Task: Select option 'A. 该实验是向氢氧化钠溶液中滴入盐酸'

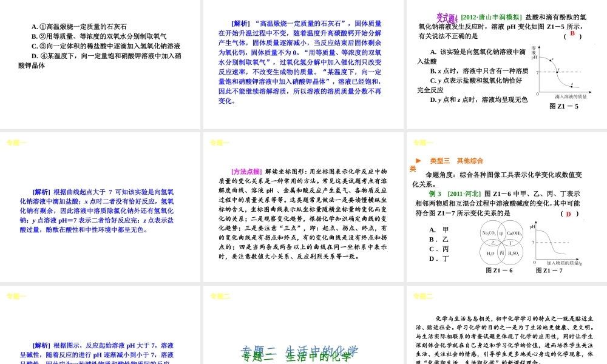Action: [x=471, y=56]
